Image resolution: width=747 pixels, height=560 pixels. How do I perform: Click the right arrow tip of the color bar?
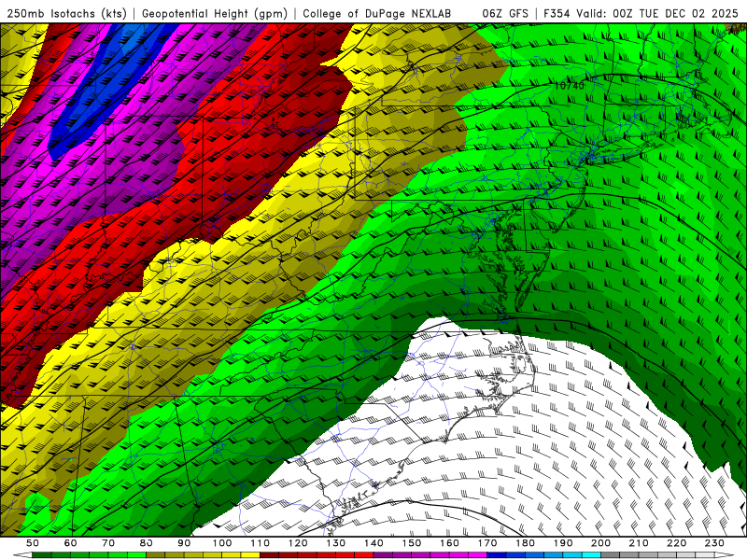tap(725, 554)
